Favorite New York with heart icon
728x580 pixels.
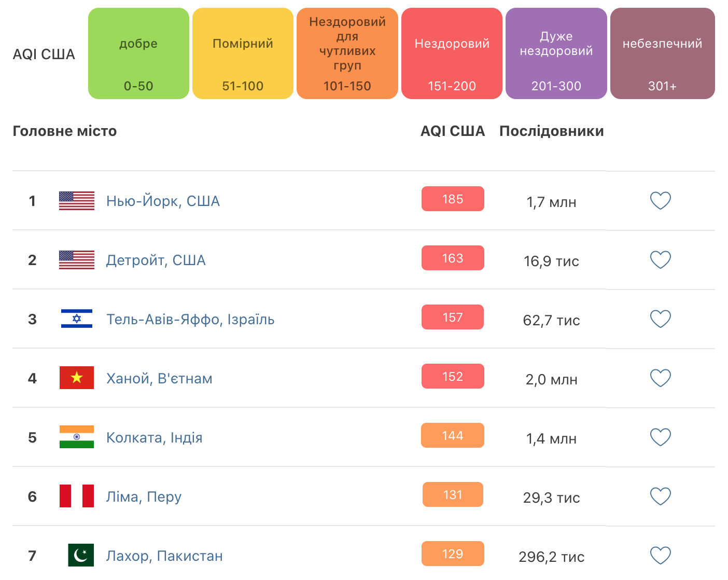click(660, 201)
